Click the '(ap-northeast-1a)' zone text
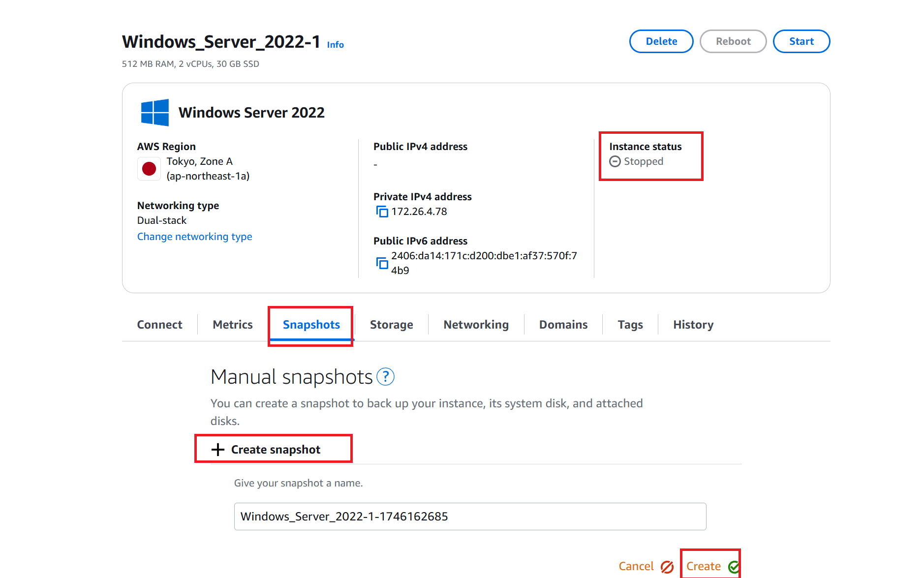The width and height of the screenshot is (924, 578). 208,176
